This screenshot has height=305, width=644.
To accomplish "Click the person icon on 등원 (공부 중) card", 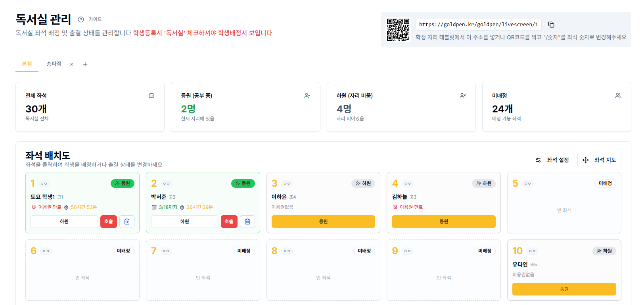I will 307,96.
